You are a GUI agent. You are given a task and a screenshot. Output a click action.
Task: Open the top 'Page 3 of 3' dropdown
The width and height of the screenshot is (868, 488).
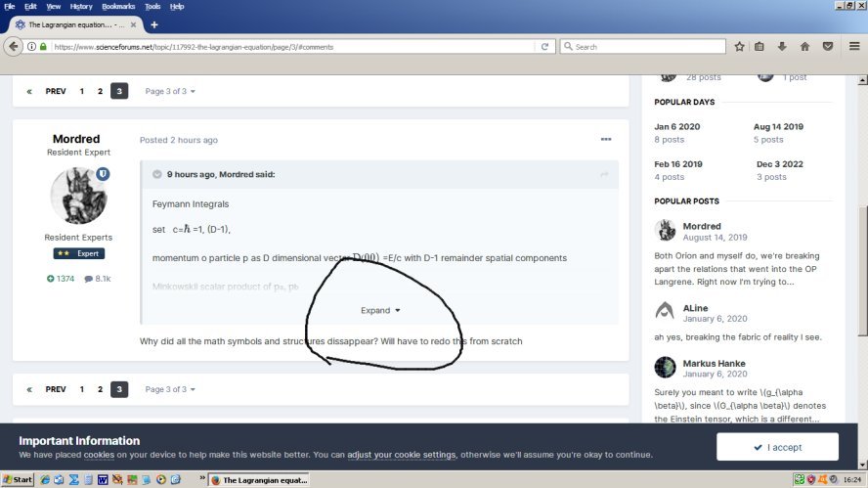pos(170,91)
